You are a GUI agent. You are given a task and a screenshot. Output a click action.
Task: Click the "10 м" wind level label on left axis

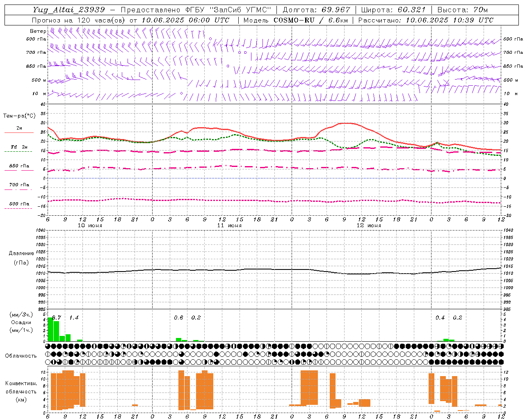(x=39, y=94)
